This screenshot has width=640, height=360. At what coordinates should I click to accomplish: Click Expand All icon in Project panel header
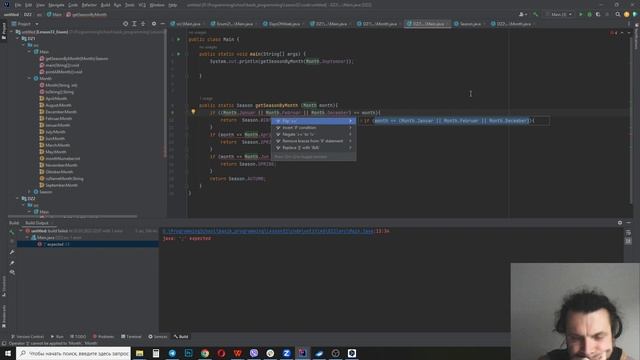point(134,24)
